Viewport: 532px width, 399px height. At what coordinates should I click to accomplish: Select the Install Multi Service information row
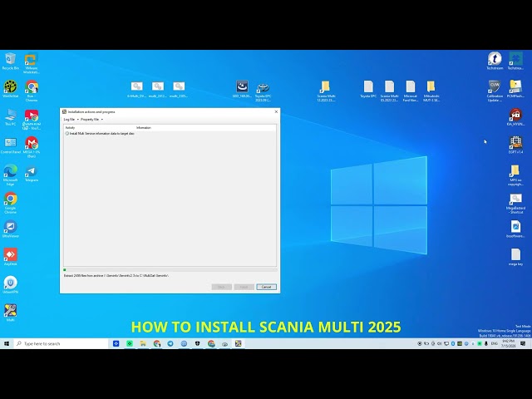(x=100, y=133)
